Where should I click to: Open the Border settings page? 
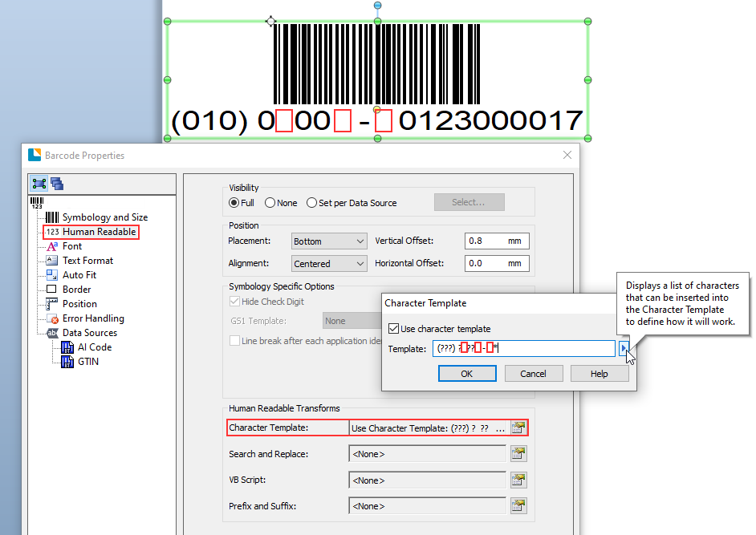77,290
